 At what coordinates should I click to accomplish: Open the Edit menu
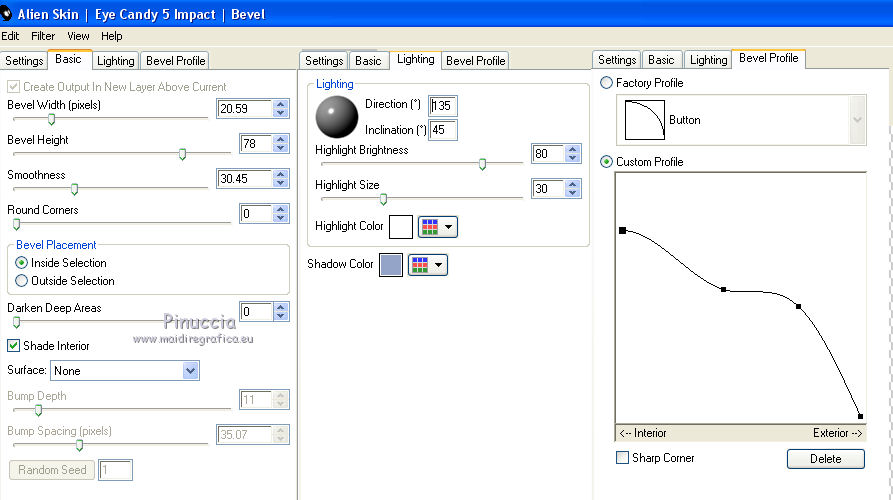point(10,36)
